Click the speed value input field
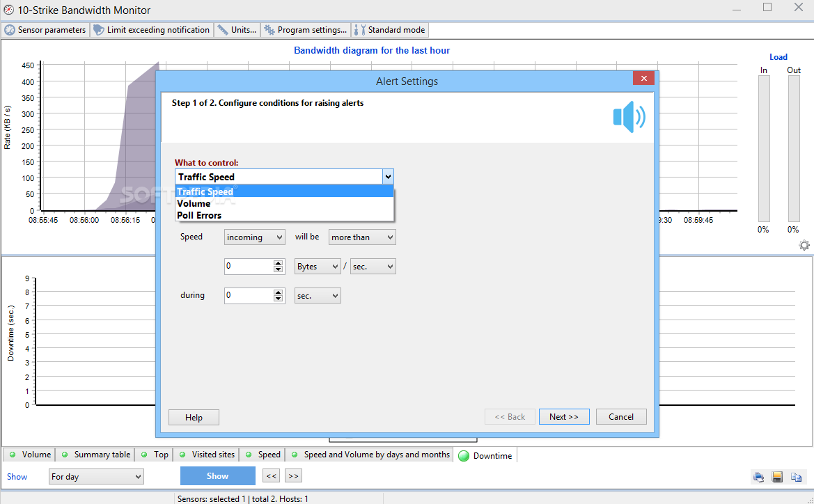 tap(249, 267)
